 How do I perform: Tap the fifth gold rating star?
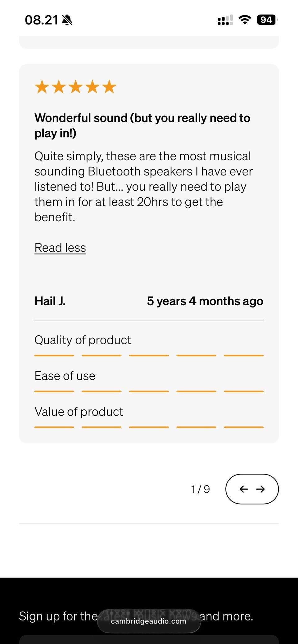[109, 87]
